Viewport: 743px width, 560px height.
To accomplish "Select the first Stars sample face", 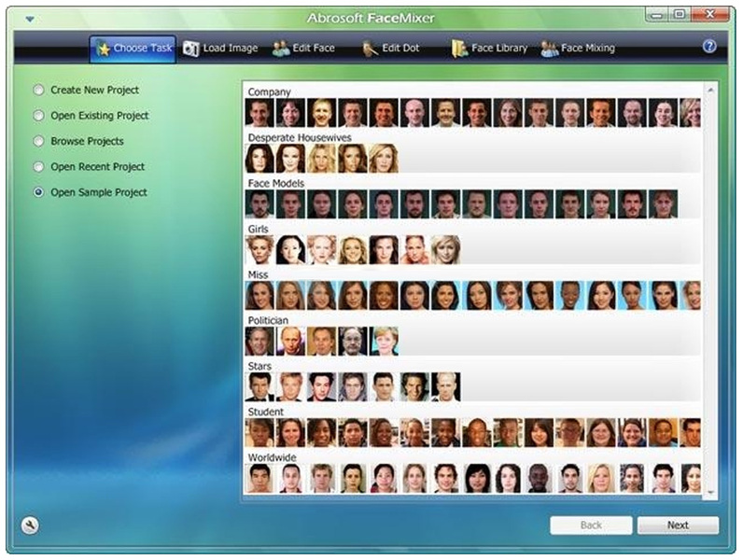I will pos(259,387).
